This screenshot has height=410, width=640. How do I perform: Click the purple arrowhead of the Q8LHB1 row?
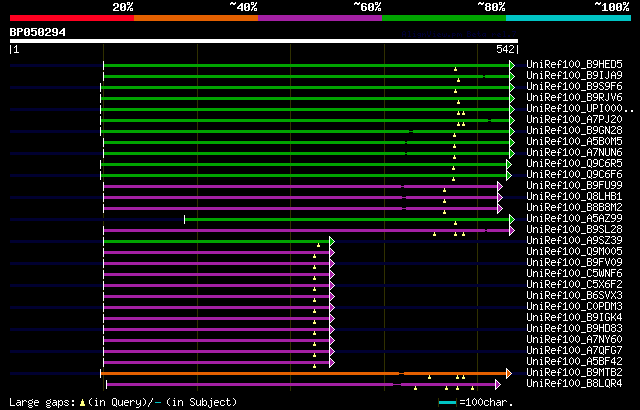coord(500,197)
